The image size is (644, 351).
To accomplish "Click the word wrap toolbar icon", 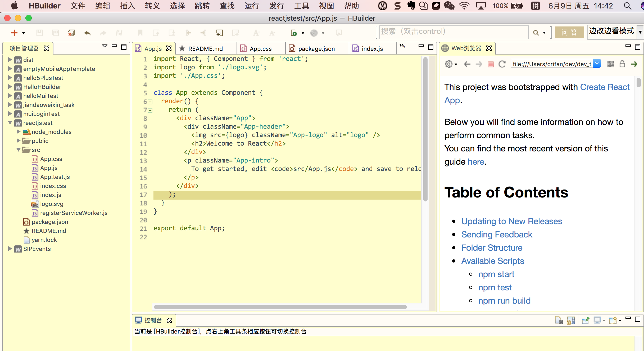I will (x=219, y=33).
